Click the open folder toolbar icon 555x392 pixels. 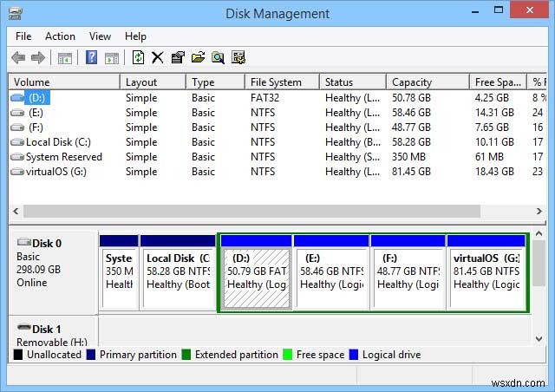(199, 57)
